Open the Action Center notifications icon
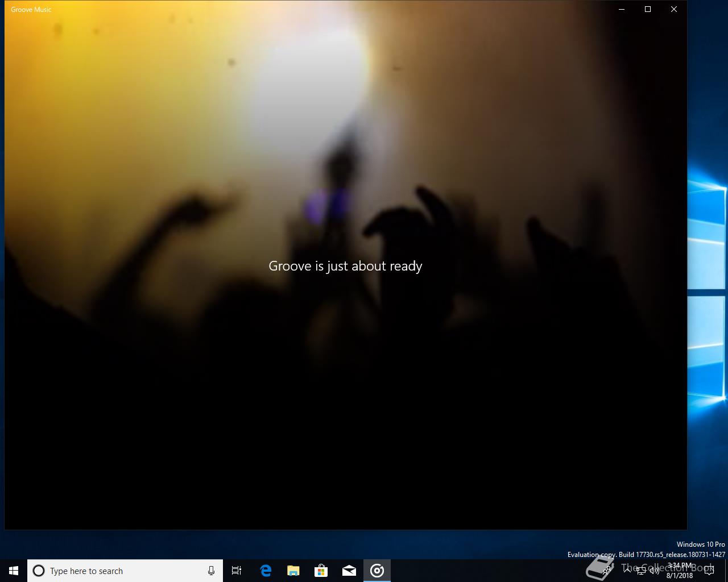Screen dimensions: 728x582 pos(709,571)
